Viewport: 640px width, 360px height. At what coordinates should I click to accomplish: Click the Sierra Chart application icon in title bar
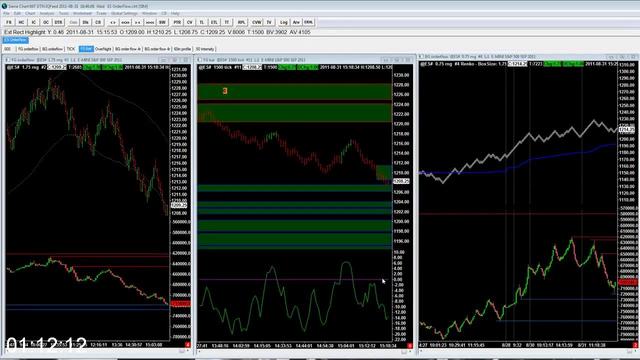point(4,6)
